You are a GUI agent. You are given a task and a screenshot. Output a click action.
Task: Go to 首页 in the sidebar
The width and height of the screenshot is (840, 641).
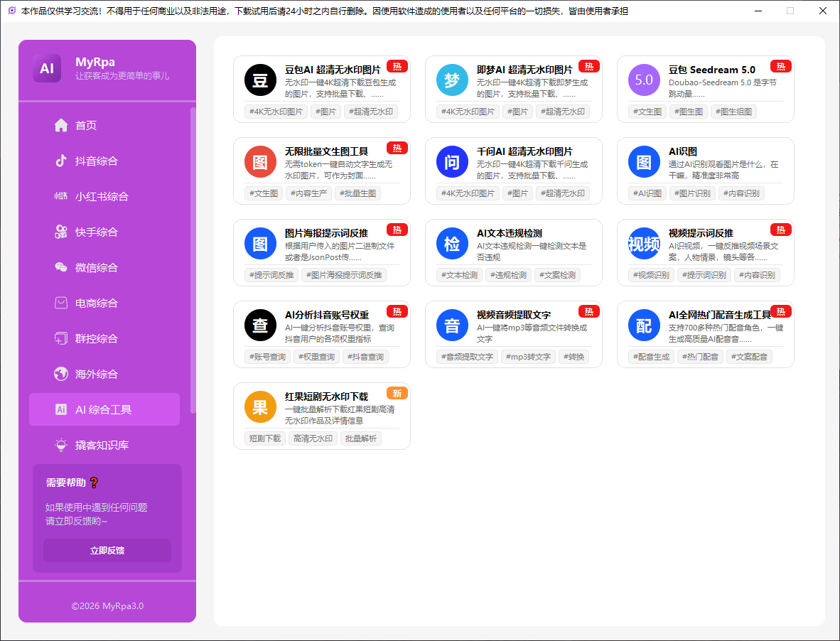click(x=104, y=125)
